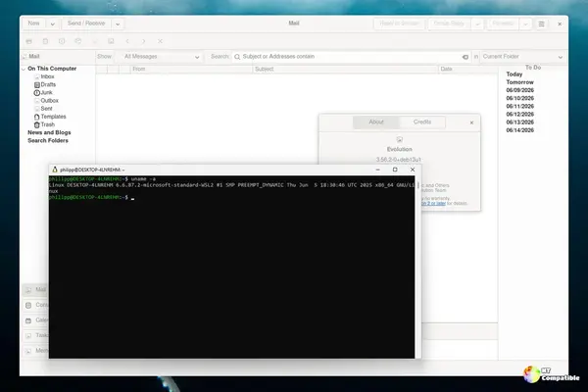Viewport: 588px width, 392px height.
Task: Click the Tux icon in the terminal title bar
Action: pyautogui.click(x=55, y=170)
